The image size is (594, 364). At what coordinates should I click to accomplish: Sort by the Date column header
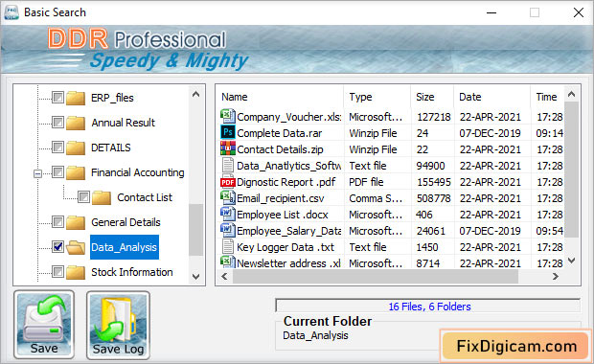pos(470,97)
